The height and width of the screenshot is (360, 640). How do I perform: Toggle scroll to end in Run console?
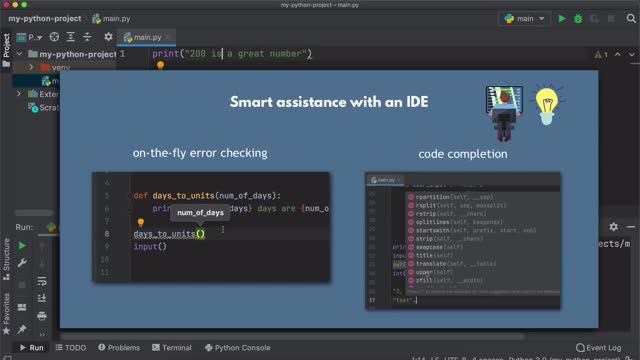click(42, 298)
